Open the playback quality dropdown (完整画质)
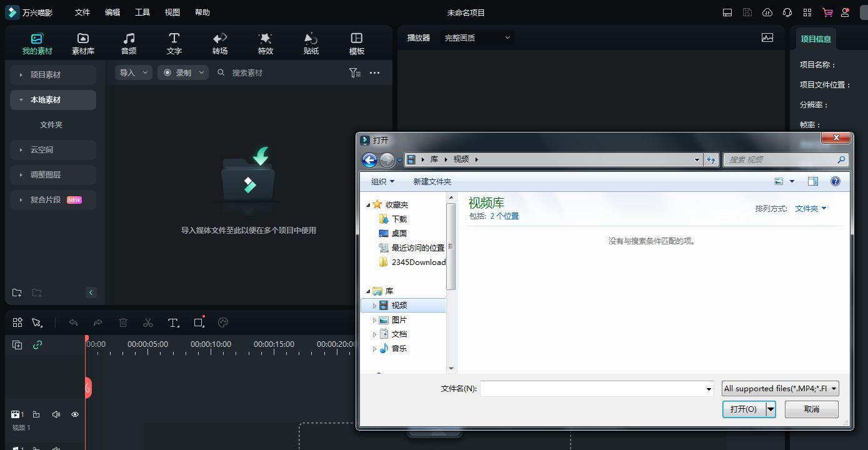 [477, 37]
